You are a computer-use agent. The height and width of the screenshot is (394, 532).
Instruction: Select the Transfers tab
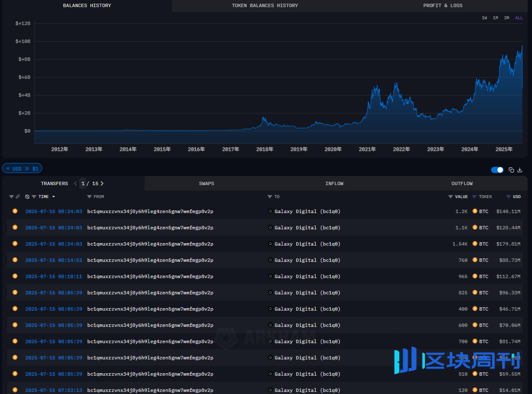pos(55,183)
